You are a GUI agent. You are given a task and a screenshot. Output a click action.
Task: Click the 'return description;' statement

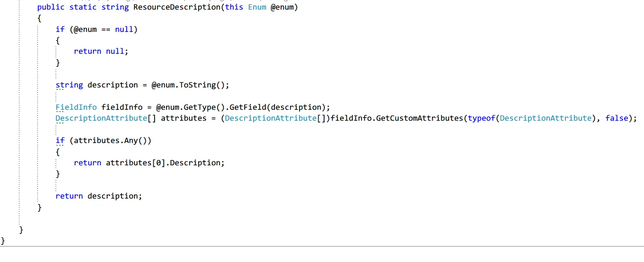(99, 196)
